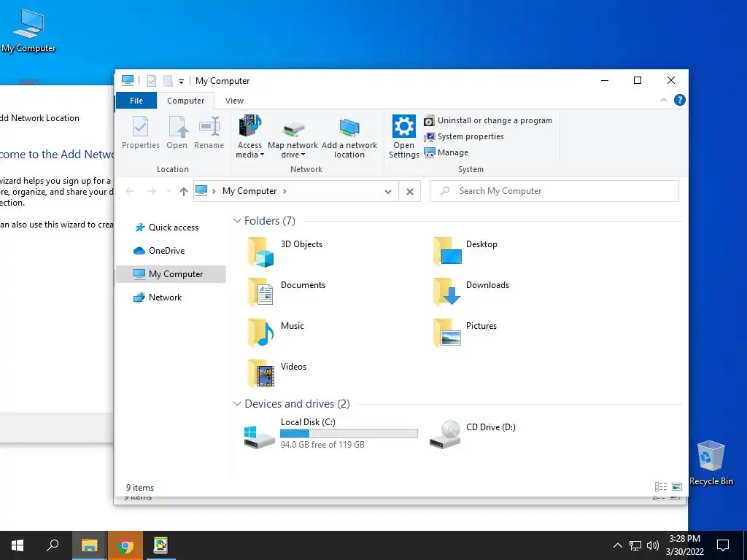Click the "9 items" status bar text
Image resolution: width=747 pixels, height=560 pixels.
139,488
